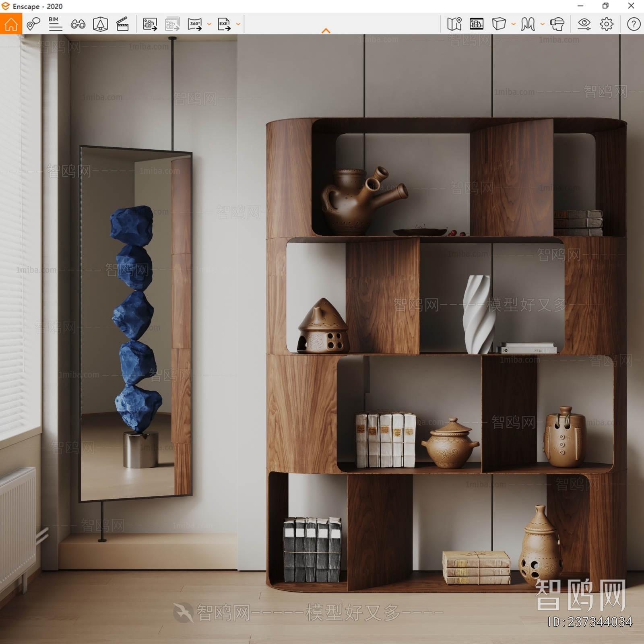Toggle Safe Frame view icon
The width and height of the screenshot is (644, 644).
tap(100, 24)
